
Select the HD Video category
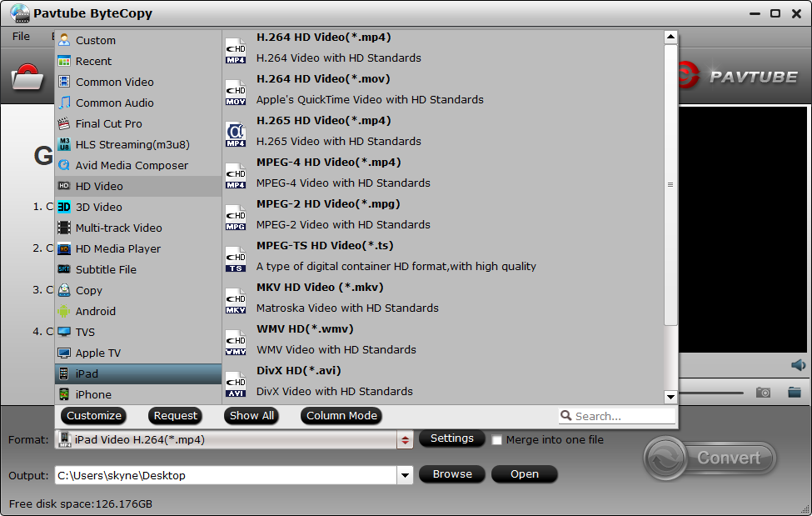[138, 186]
